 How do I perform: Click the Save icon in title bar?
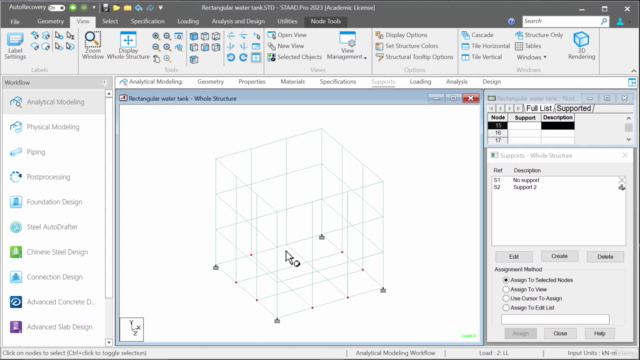coord(105,8)
